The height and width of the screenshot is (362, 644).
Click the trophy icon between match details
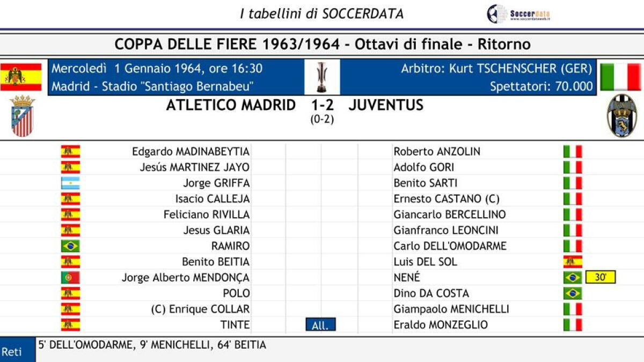(321, 77)
